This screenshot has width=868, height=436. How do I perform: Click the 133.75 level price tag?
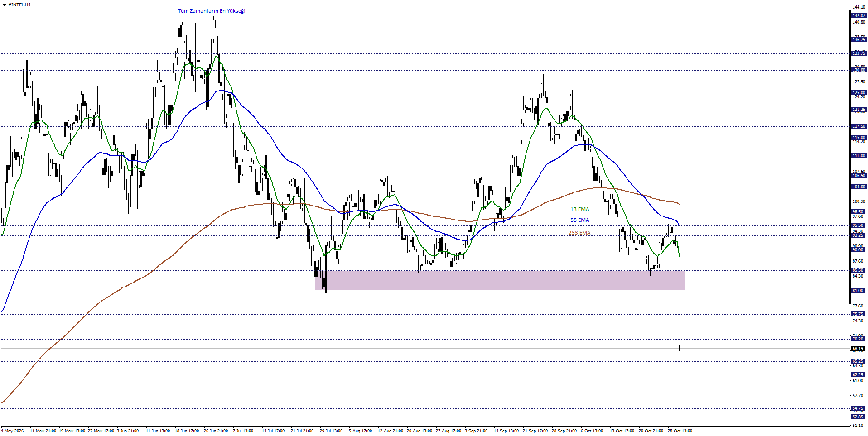tap(858, 53)
